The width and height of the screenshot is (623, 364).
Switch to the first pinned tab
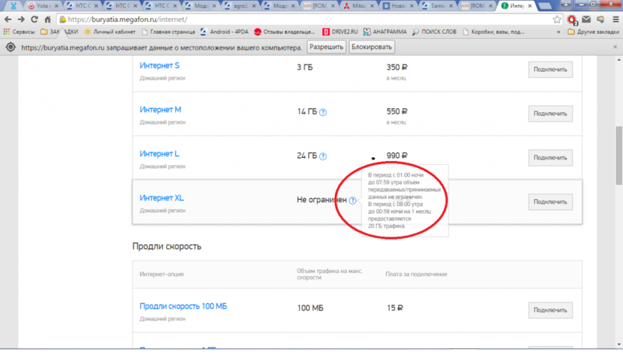13,6
